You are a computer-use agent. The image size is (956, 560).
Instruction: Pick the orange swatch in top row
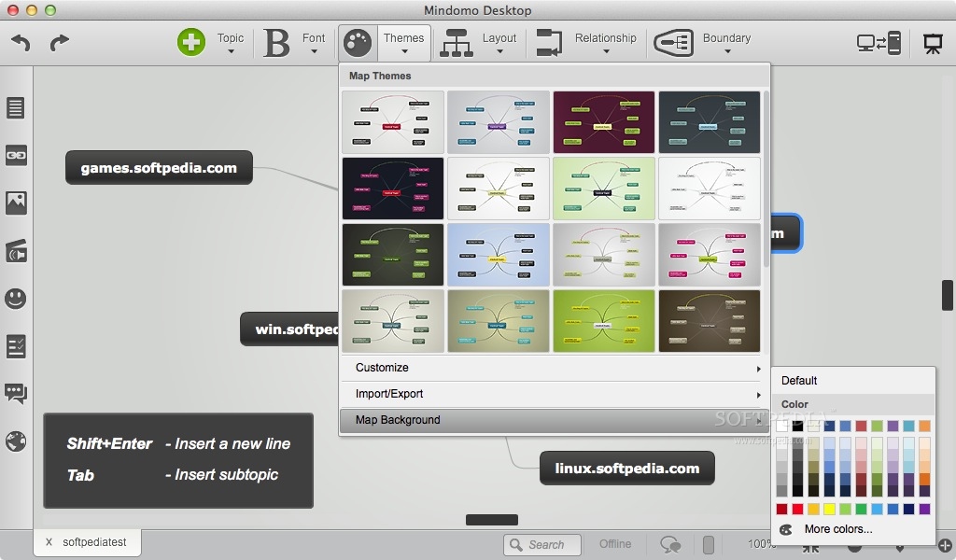(925, 426)
